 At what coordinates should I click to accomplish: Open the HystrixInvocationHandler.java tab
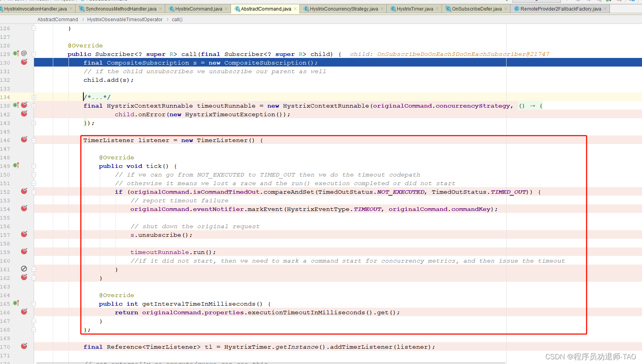35,9
